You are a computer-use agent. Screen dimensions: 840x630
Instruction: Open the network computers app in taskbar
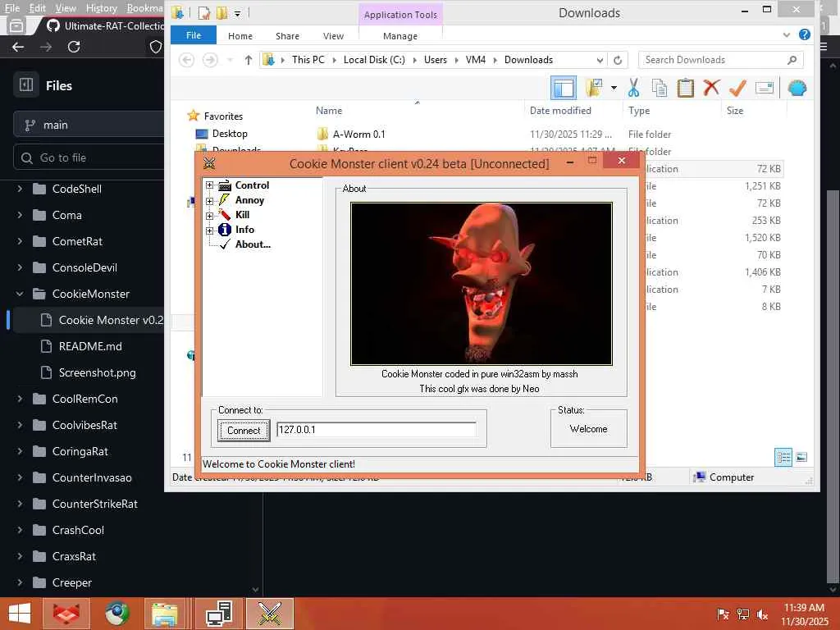(219, 614)
